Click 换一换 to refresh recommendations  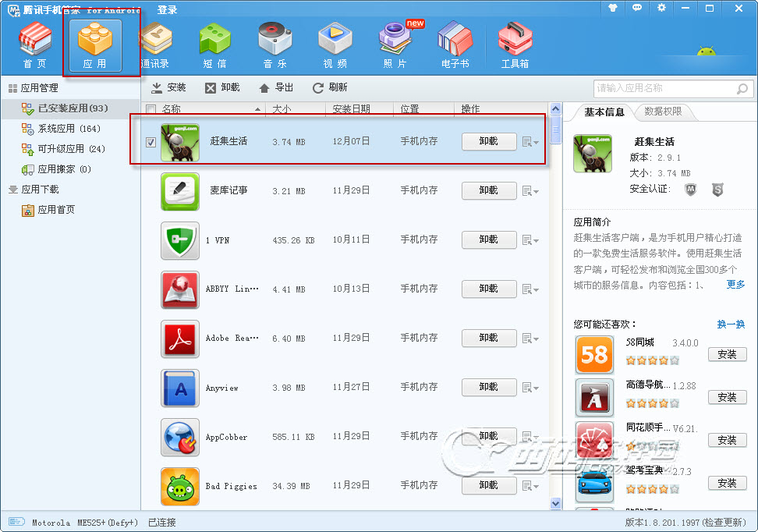coord(731,324)
